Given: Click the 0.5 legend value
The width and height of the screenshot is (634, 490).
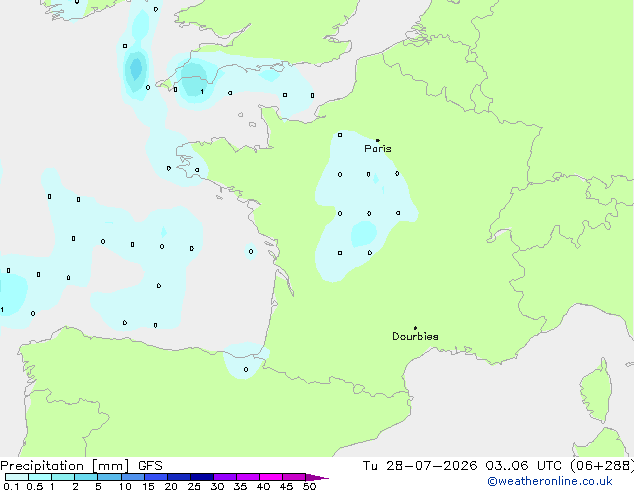Looking at the screenshot, I should coord(35,486).
